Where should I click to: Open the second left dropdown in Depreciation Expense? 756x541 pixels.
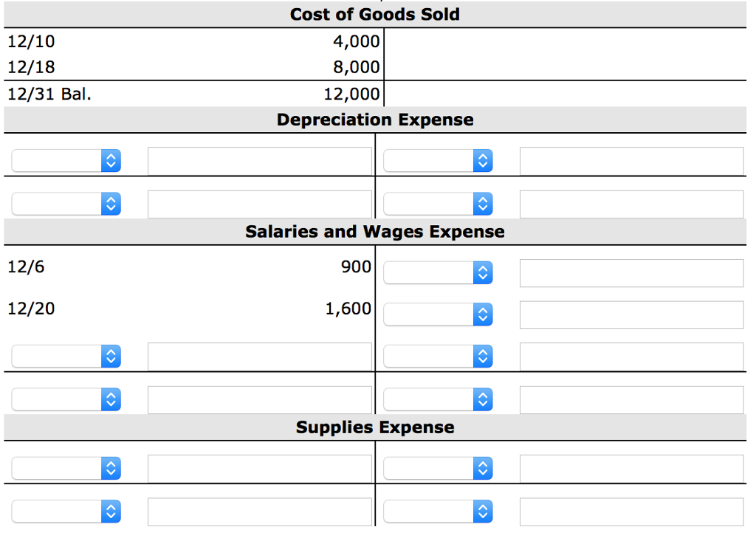(x=66, y=204)
